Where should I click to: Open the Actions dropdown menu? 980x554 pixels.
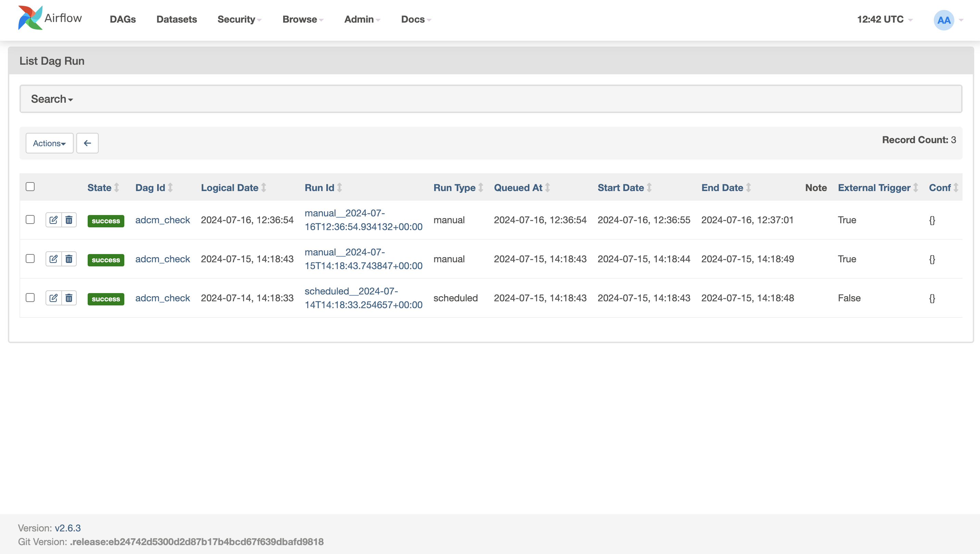pyautogui.click(x=49, y=143)
